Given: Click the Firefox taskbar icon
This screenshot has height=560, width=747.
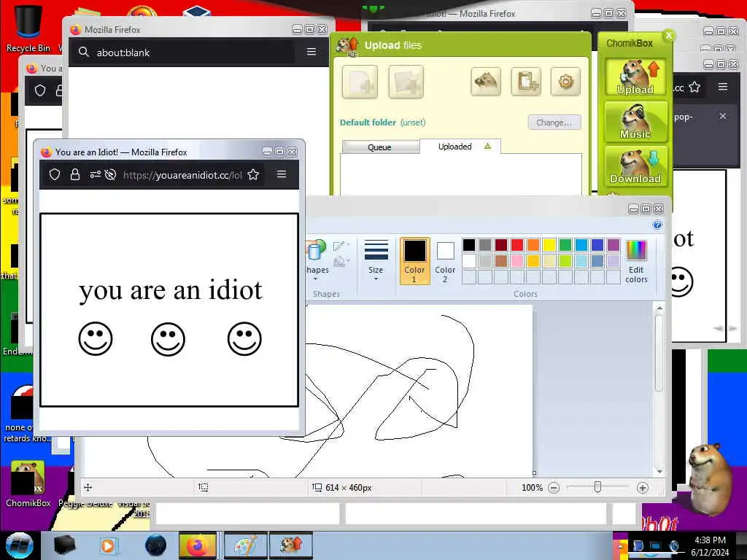Looking at the screenshot, I should [197, 545].
